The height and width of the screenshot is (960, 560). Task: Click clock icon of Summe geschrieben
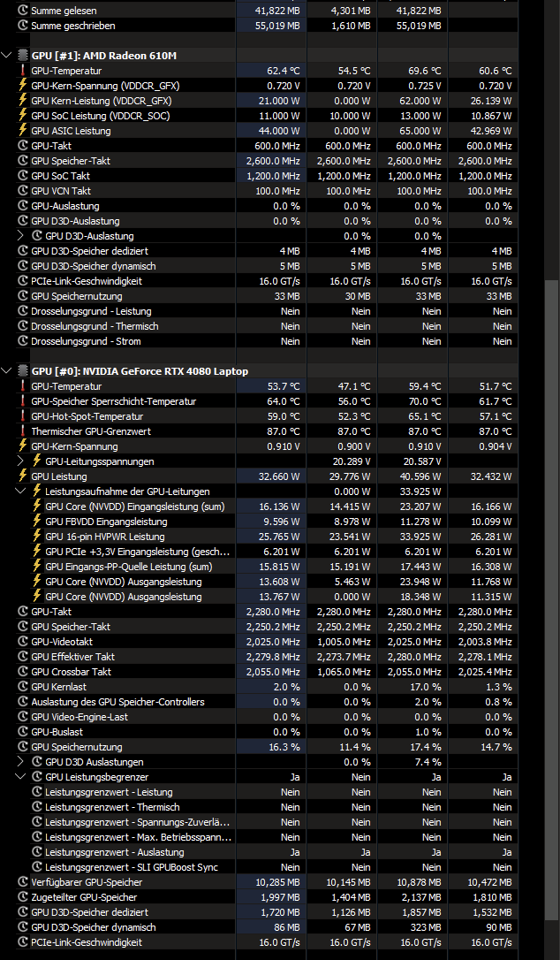tap(23, 26)
